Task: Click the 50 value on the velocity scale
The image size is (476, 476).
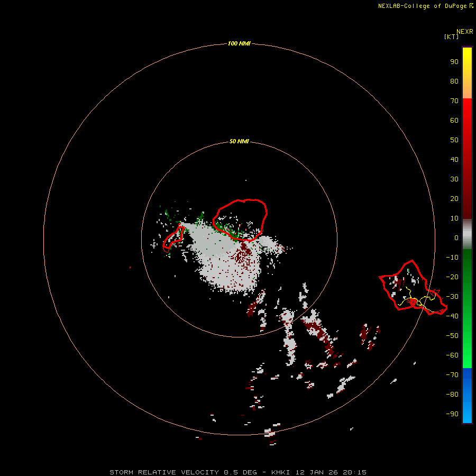Action: pos(454,140)
